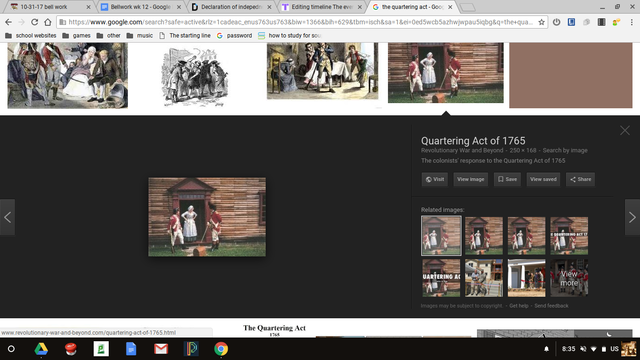The image size is (640, 360).
Task: Close the image preview panel
Action: 624,131
